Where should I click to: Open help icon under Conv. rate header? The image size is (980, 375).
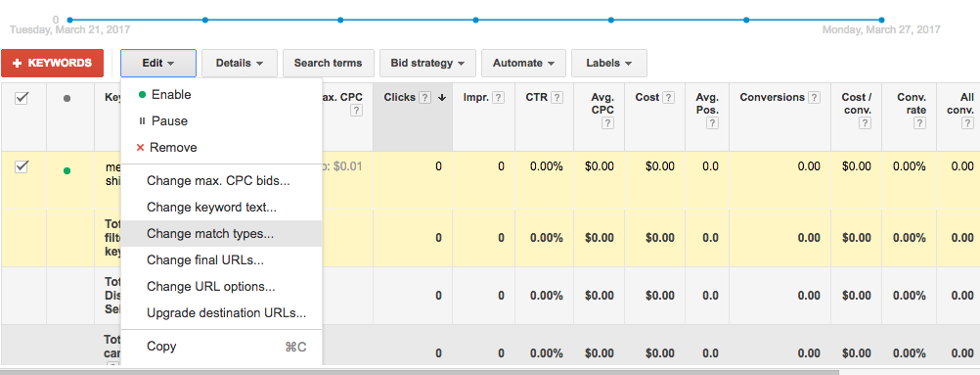click(919, 123)
